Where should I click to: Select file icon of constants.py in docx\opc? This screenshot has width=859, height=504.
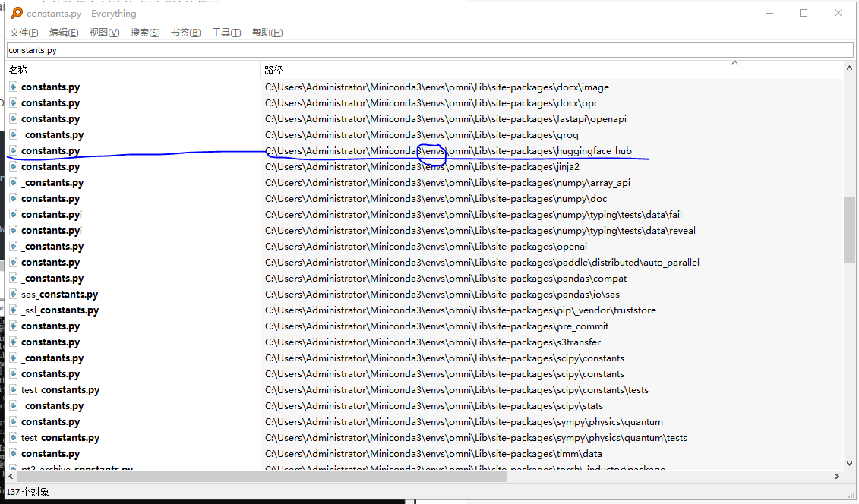[x=13, y=102]
